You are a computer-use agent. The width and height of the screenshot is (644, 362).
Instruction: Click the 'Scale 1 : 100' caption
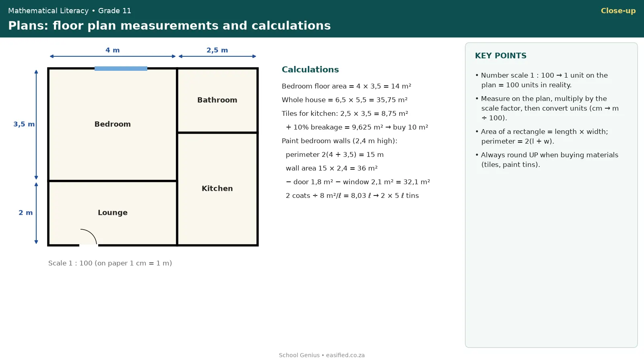(110, 263)
